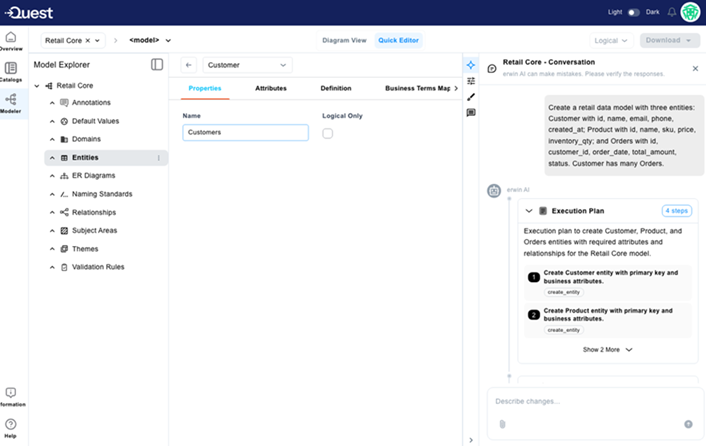Open the Information icon in sidebar
The image size is (706, 446).
click(x=11, y=396)
